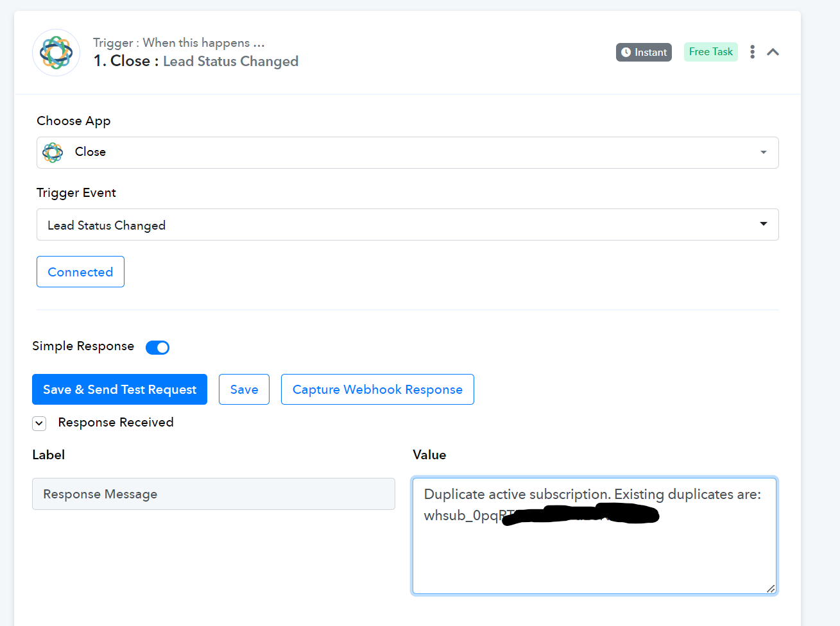Click the clock icon in Instant badge
The height and width of the screenshot is (626, 840).
626,53
